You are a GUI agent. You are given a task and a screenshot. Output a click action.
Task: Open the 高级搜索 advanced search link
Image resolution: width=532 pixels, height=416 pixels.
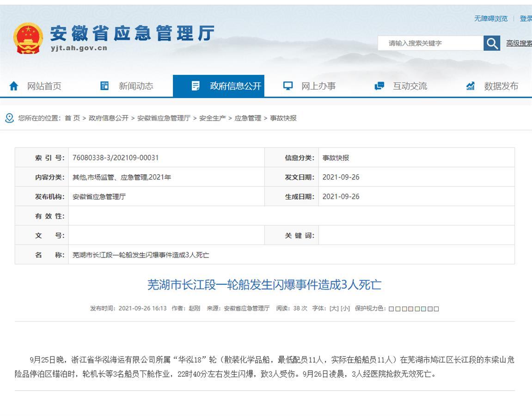click(519, 43)
